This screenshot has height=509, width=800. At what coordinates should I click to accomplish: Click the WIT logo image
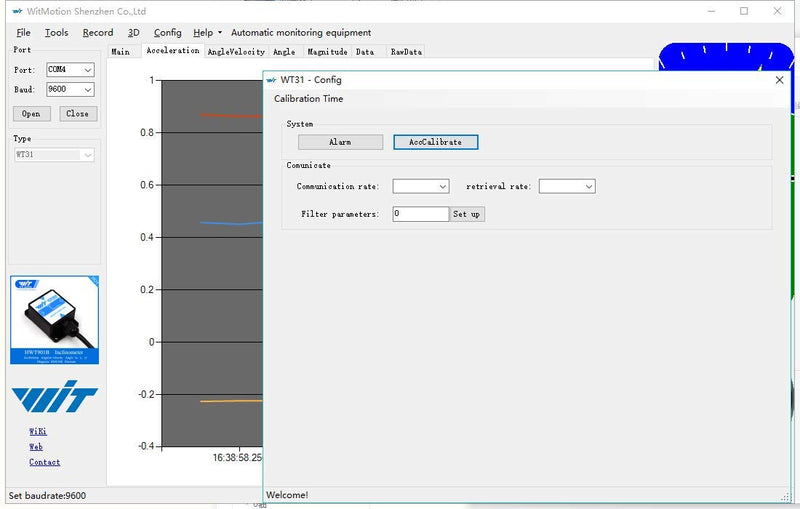pyautogui.click(x=55, y=396)
